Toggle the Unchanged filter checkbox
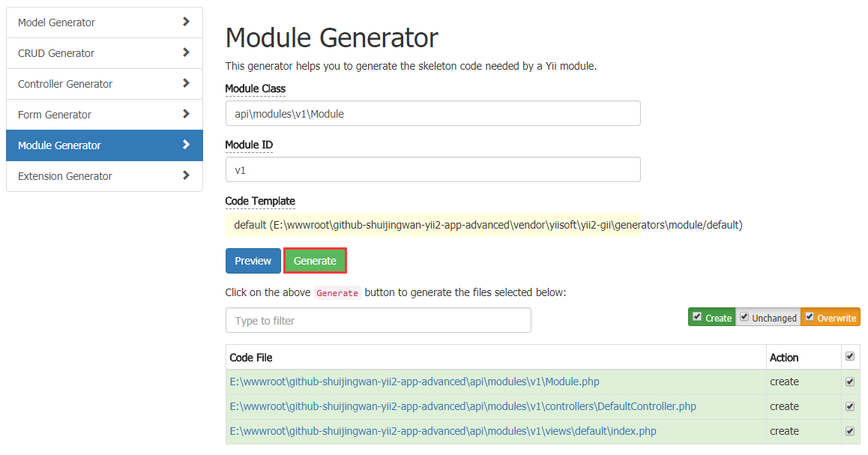Viewport: 868px width, 455px height. pos(744,316)
